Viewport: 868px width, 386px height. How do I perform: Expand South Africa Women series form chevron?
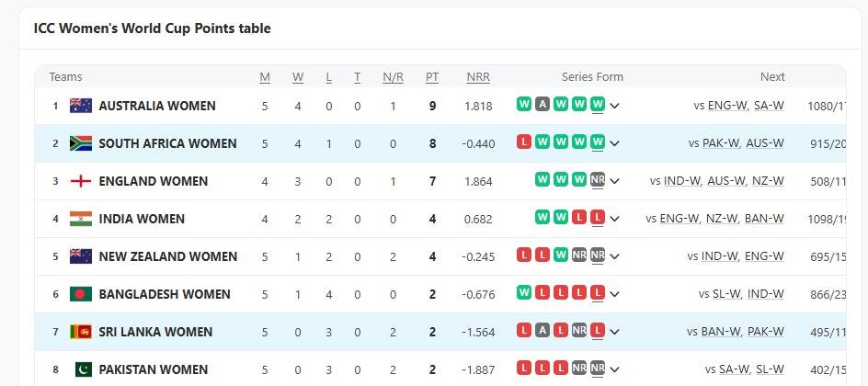coord(615,143)
